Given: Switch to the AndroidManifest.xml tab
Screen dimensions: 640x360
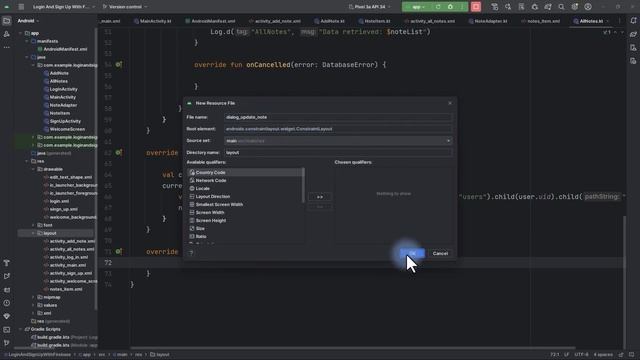Looking at the screenshot, I should click(x=210, y=21).
